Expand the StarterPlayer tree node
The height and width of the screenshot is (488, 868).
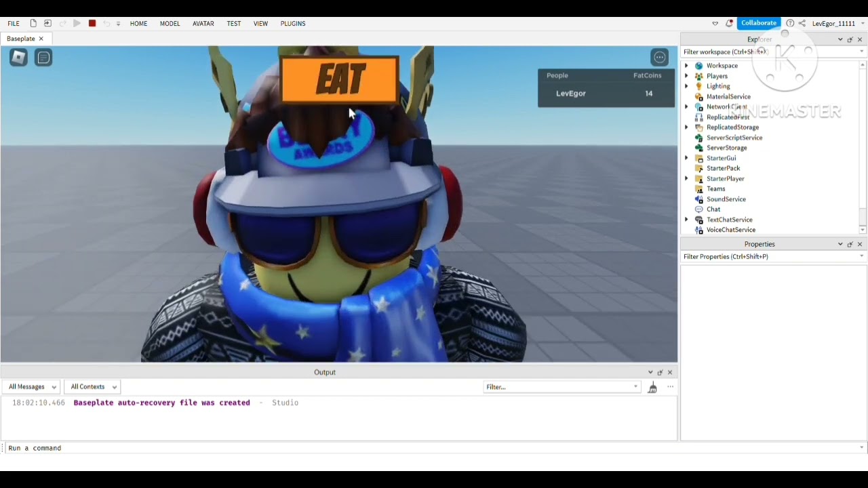pyautogui.click(x=686, y=178)
